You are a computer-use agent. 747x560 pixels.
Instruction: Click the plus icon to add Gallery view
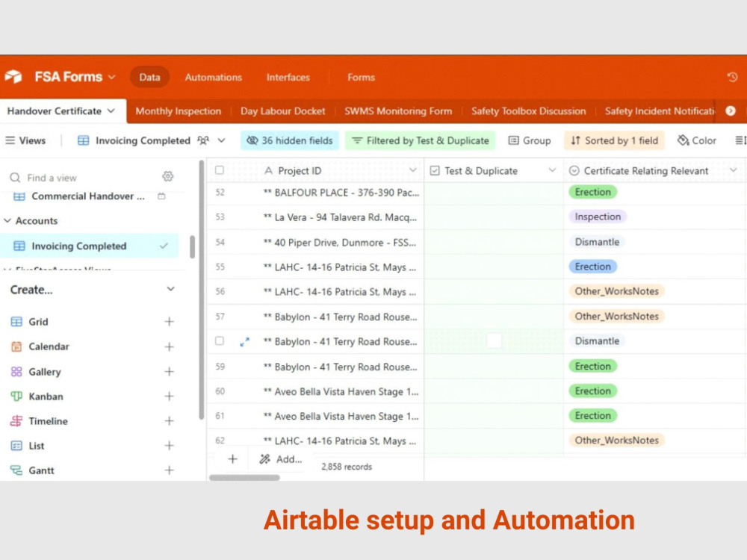click(169, 371)
